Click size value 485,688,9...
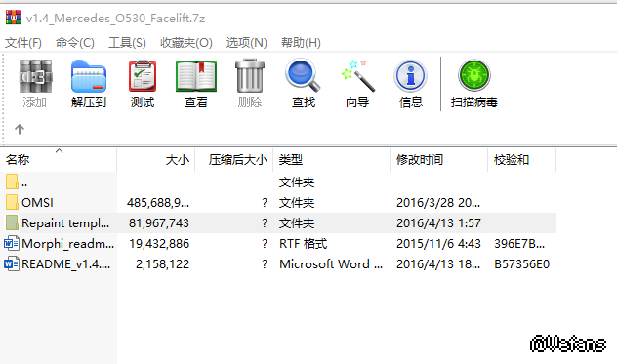Image resolution: width=617 pixels, height=364 pixels. tap(158, 203)
